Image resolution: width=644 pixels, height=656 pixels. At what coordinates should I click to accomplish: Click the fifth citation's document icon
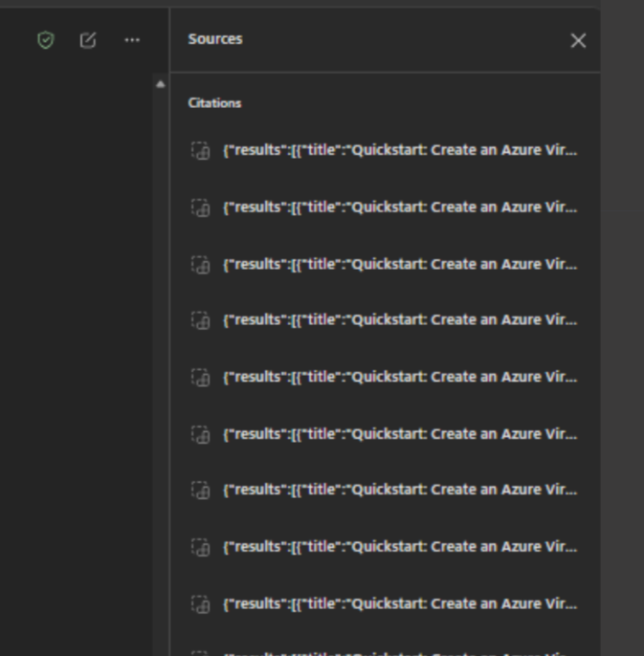pos(201,378)
